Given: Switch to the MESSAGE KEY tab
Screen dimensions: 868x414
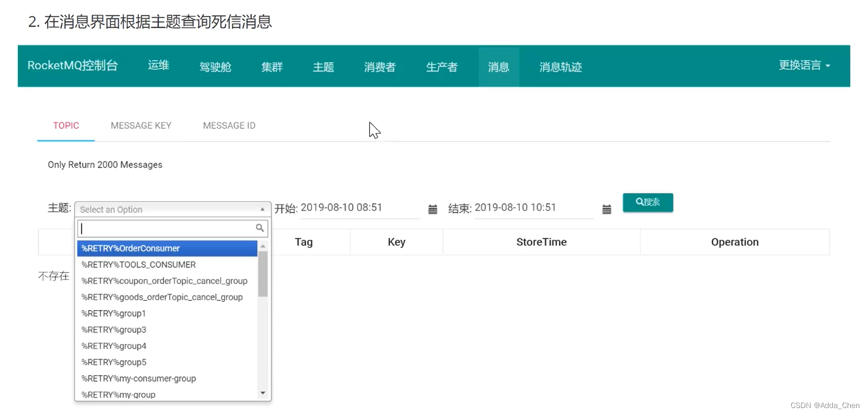Looking at the screenshot, I should (141, 126).
